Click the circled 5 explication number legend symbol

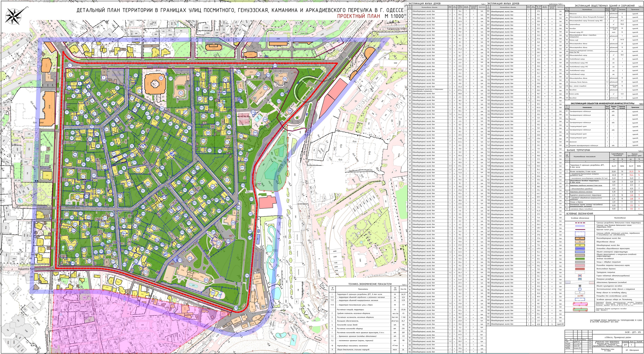580,289
